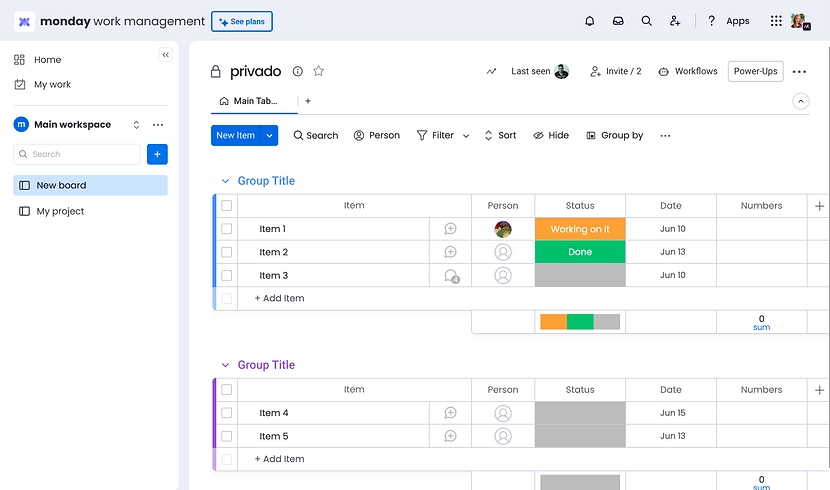Open the New Item dropdown arrow
Viewport: 830px width, 490px height.
[269, 135]
